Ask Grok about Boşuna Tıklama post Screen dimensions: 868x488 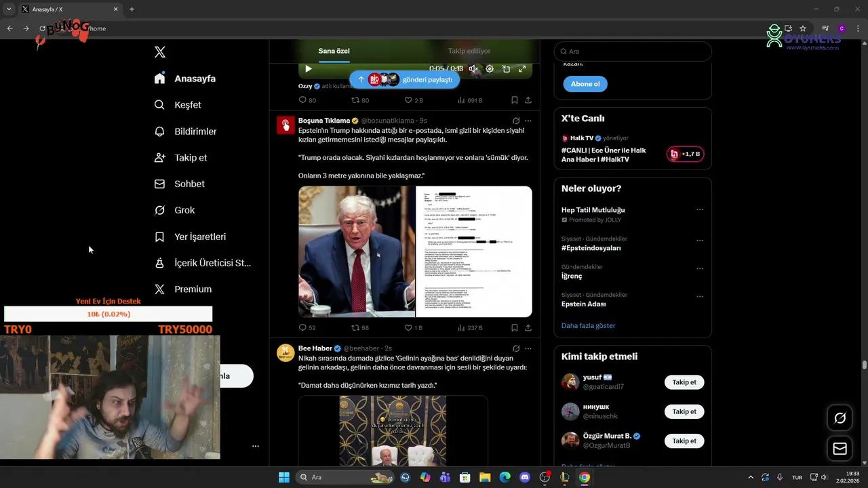(x=516, y=121)
